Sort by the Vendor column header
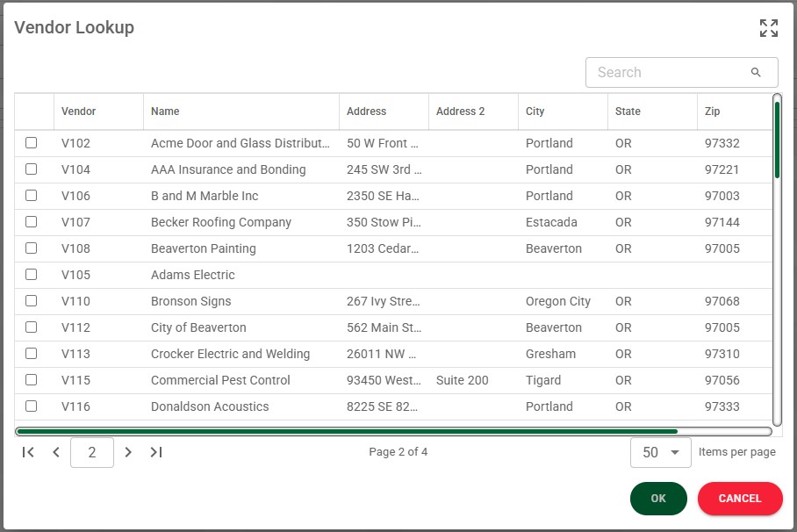This screenshot has height=532, width=797. 79,111
